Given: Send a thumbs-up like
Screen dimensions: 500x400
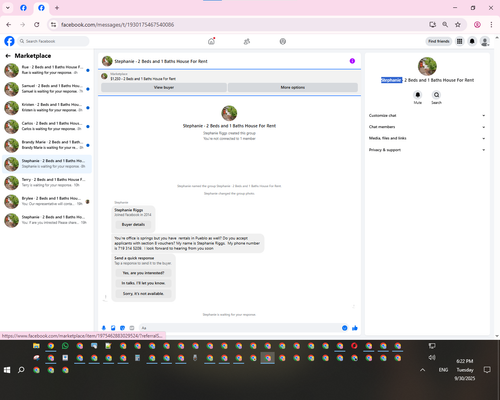Looking at the screenshot, I should [355, 328].
